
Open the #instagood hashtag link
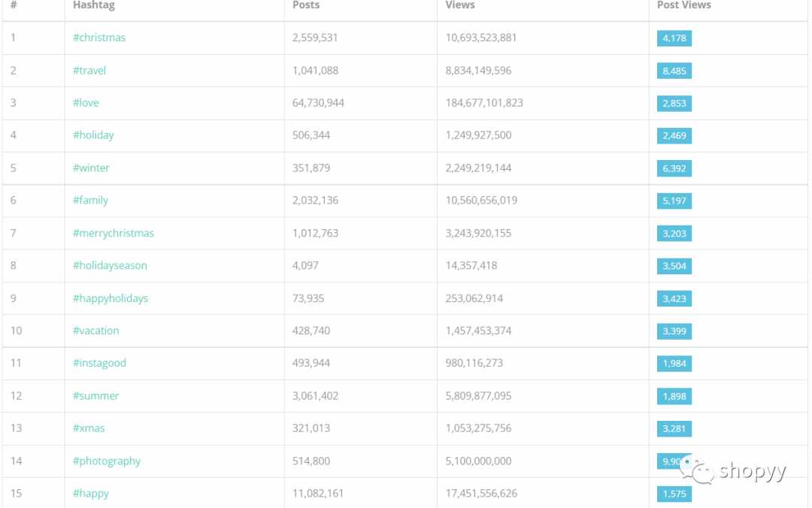click(x=99, y=363)
